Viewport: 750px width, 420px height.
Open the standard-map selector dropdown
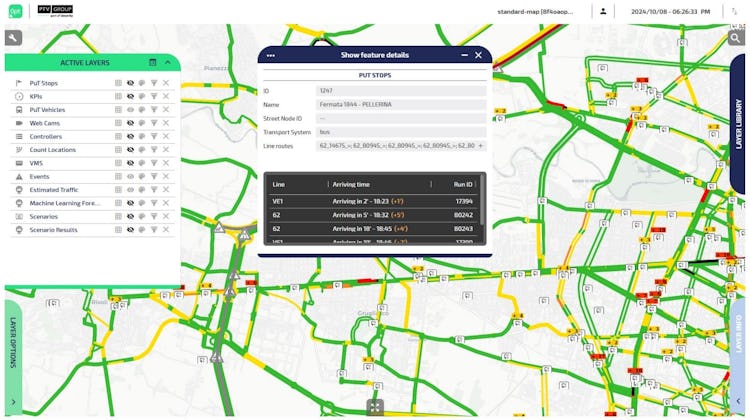tap(535, 11)
